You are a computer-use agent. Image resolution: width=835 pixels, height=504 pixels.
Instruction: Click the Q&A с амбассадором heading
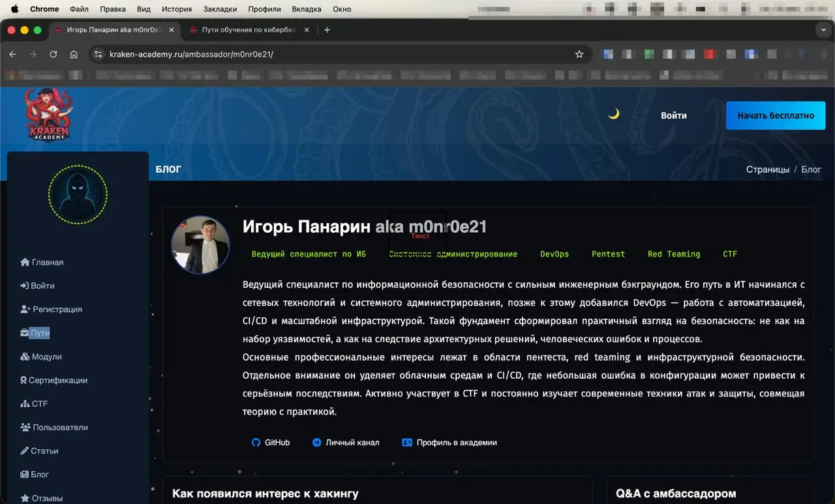(x=676, y=494)
